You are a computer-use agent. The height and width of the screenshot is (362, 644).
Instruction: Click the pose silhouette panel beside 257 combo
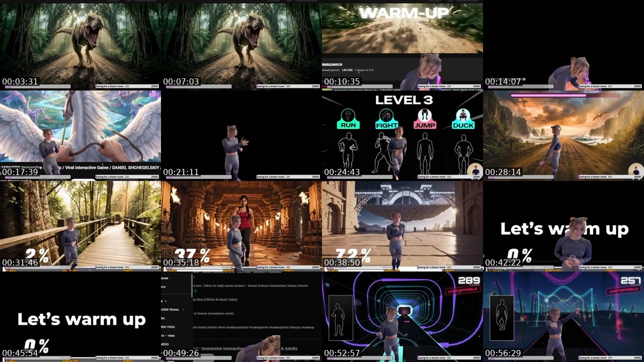502,318
